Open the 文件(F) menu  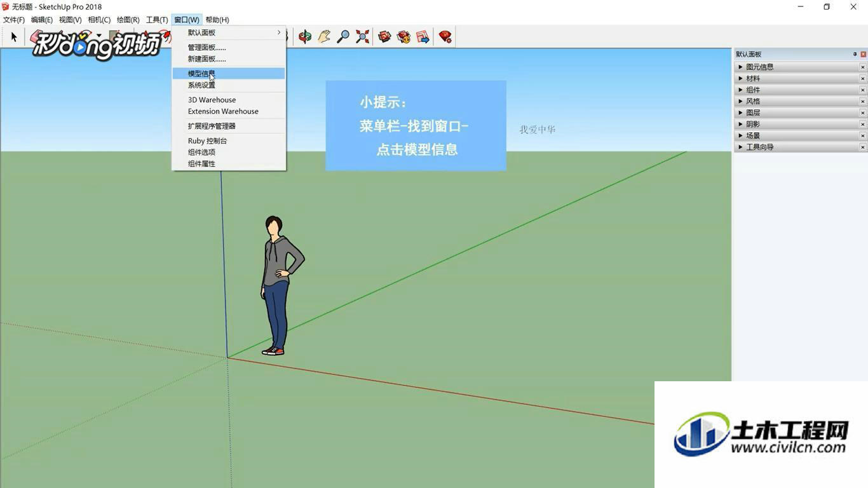[14, 20]
